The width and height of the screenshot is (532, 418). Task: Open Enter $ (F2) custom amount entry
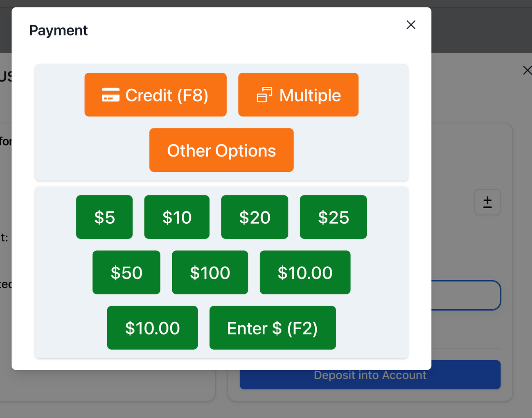[x=273, y=328]
